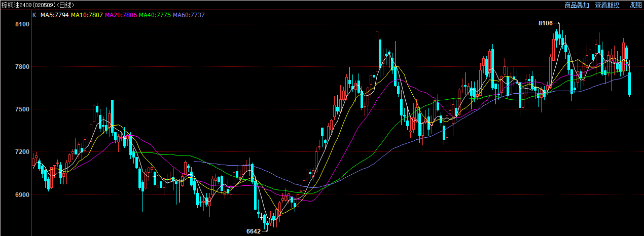Viewport: 644px width, 236px height.
Task: Click the 8106 high price marker
Action: click(545, 23)
